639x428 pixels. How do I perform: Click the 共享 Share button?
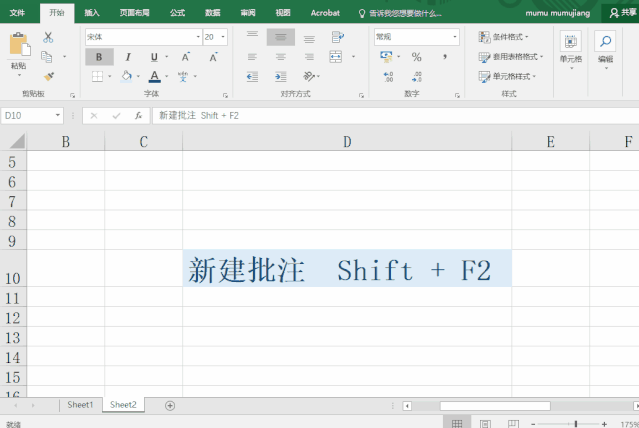pyautogui.click(x=622, y=13)
